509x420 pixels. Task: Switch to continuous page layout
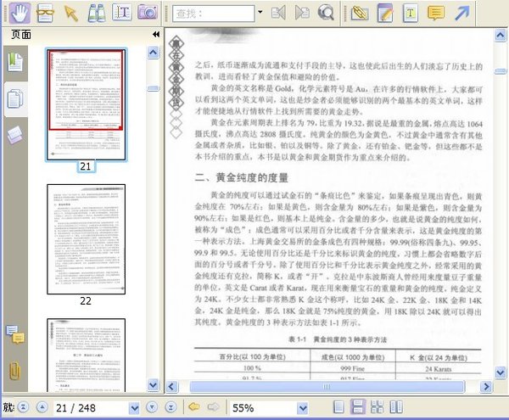[358, 407]
